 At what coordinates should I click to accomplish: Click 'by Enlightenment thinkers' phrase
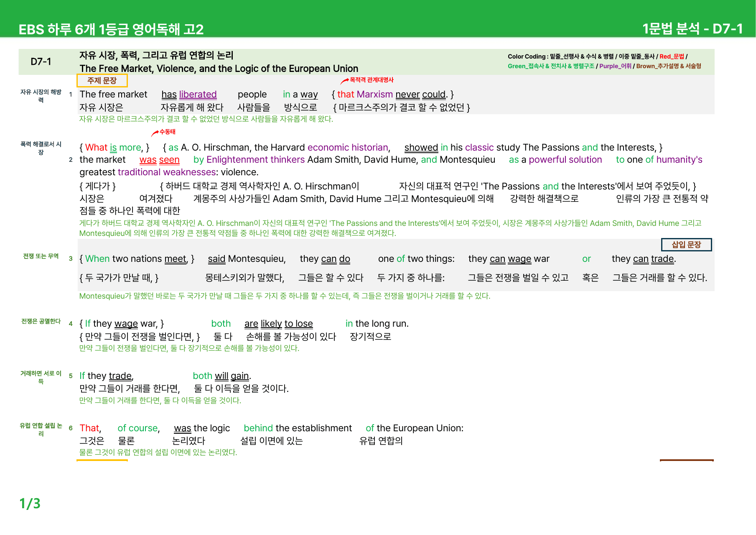[x=249, y=160]
